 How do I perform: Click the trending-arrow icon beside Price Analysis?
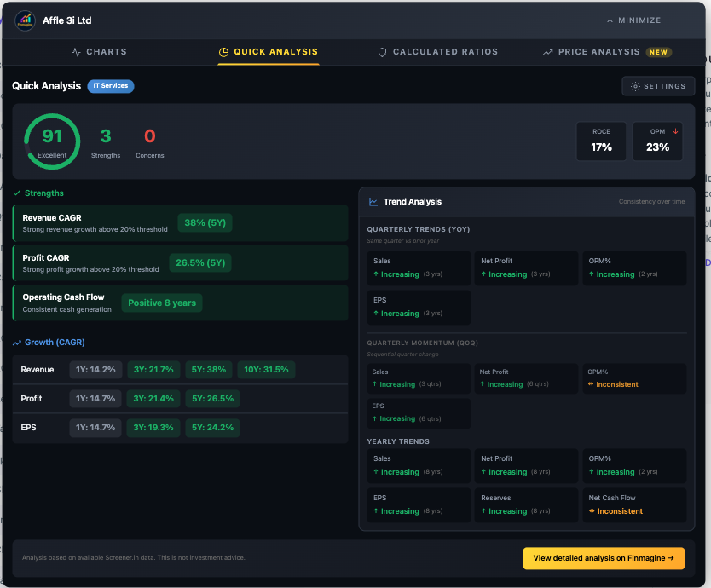click(x=548, y=51)
